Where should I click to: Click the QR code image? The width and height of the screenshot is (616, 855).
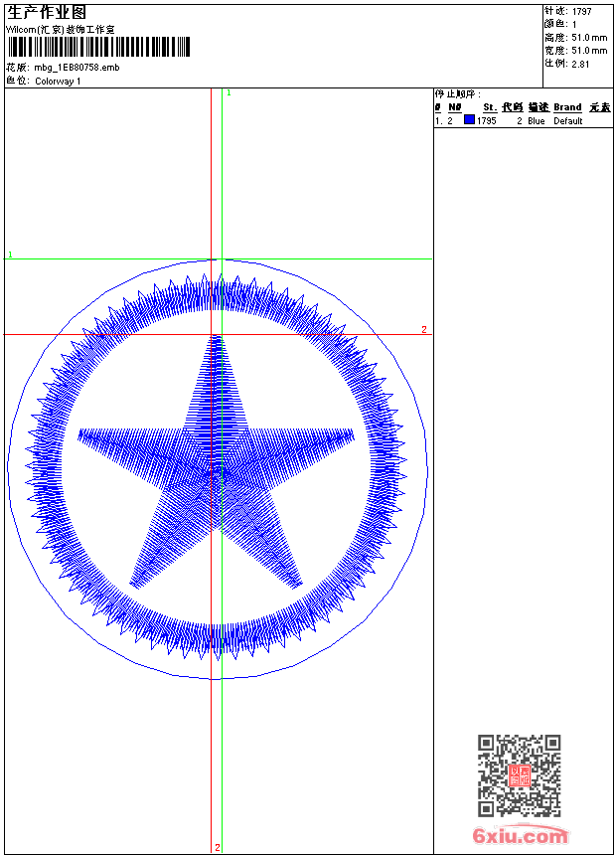[x=519, y=775]
